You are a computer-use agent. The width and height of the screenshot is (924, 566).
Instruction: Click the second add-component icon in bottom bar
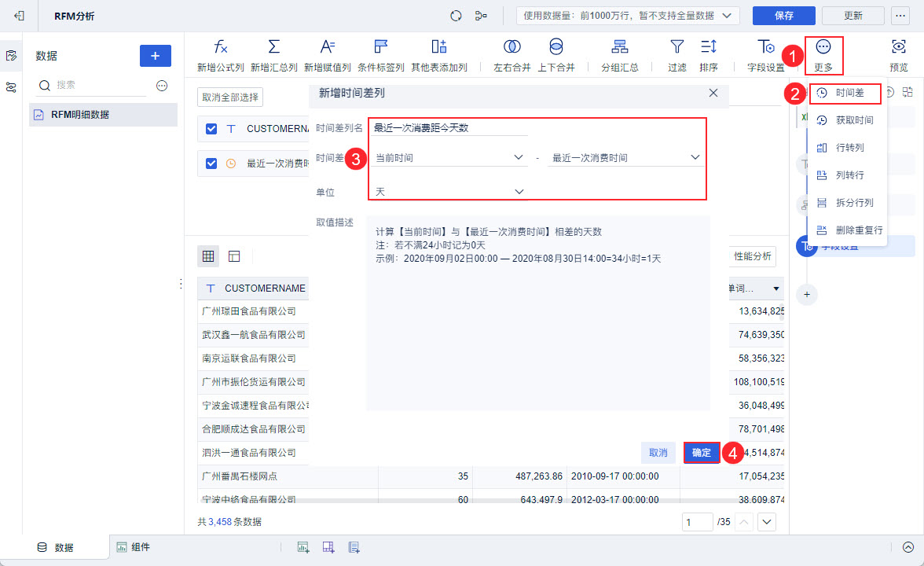[328, 547]
